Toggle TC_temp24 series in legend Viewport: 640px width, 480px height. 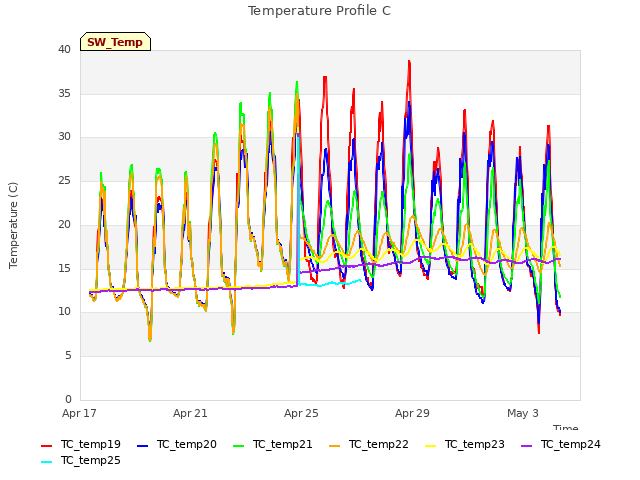click(561, 444)
